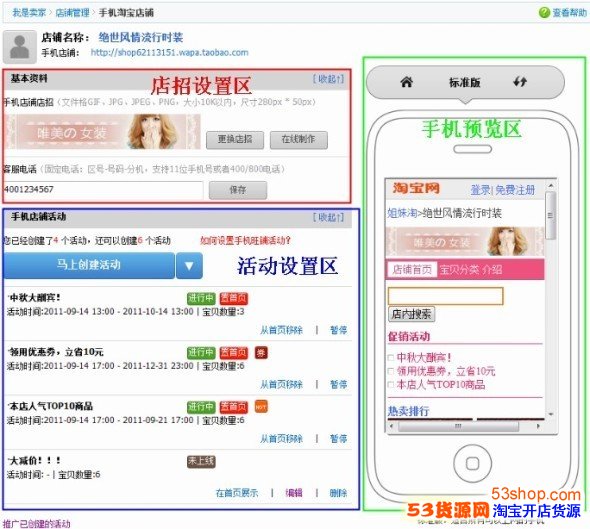Click the 淘宝网 logo in phone preview
This screenshot has width=590, height=529.
[416, 188]
